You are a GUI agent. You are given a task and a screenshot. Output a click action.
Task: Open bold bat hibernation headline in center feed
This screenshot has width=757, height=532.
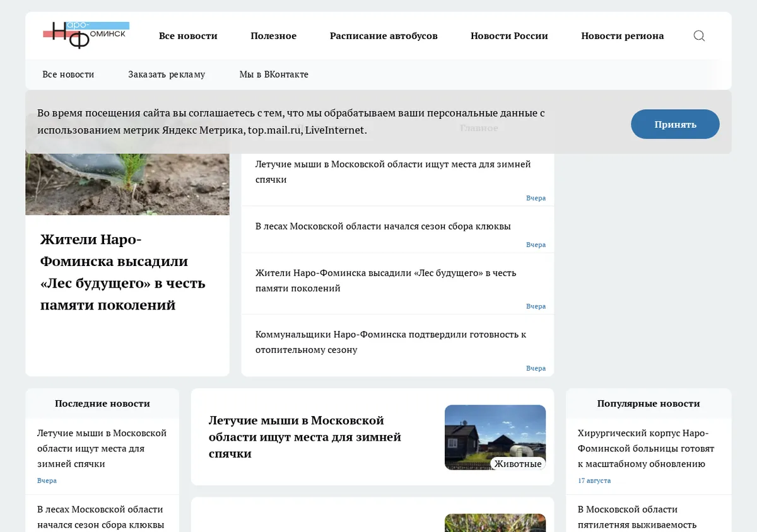tap(305, 437)
